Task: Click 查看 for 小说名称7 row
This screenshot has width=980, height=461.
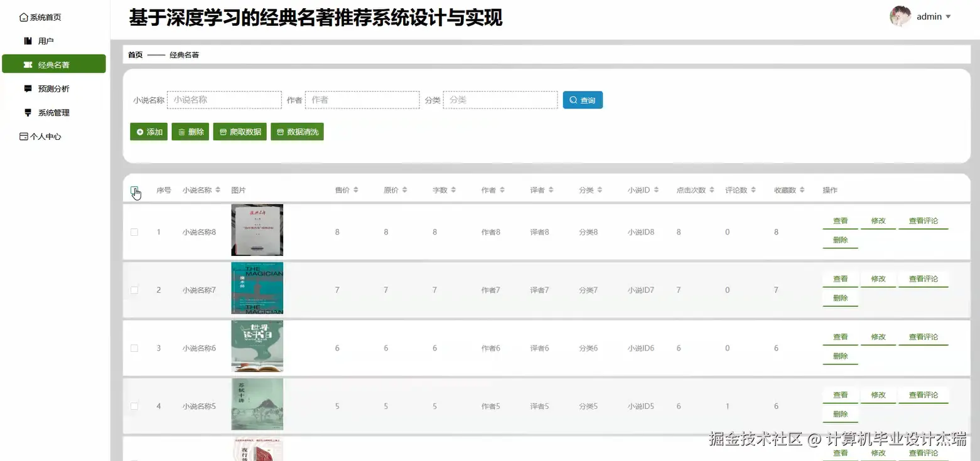Action: click(x=840, y=279)
